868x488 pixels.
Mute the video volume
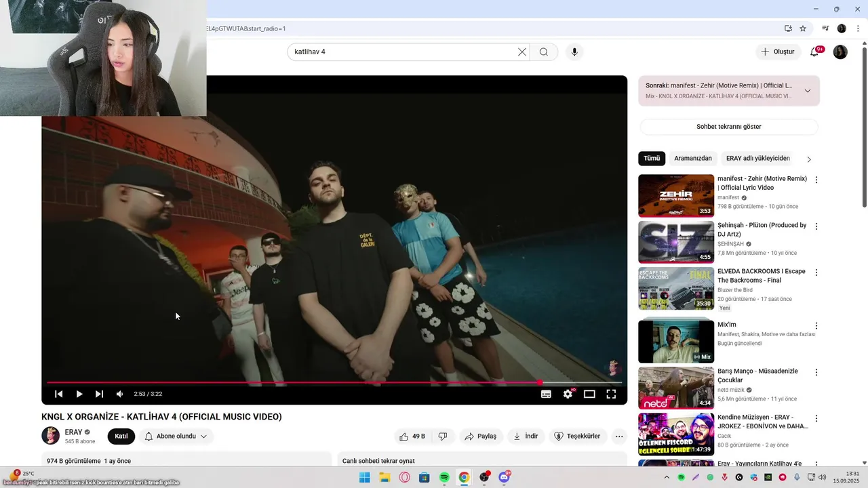(120, 394)
